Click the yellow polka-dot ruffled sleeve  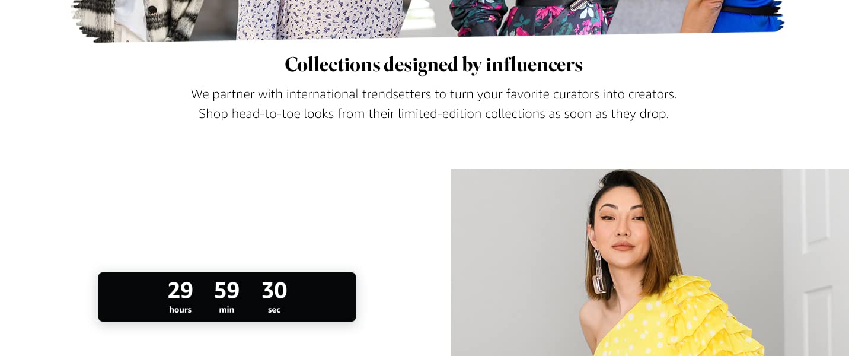click(700, 314)
